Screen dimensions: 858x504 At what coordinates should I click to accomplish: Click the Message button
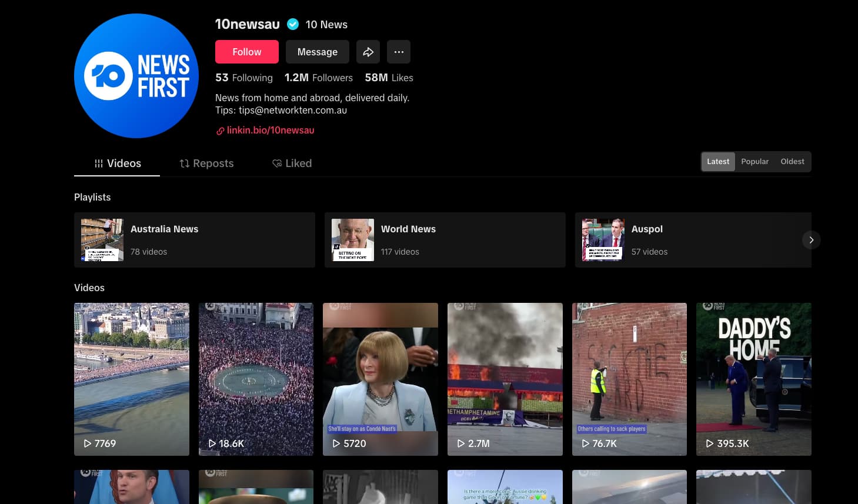(x=318, y=52)
